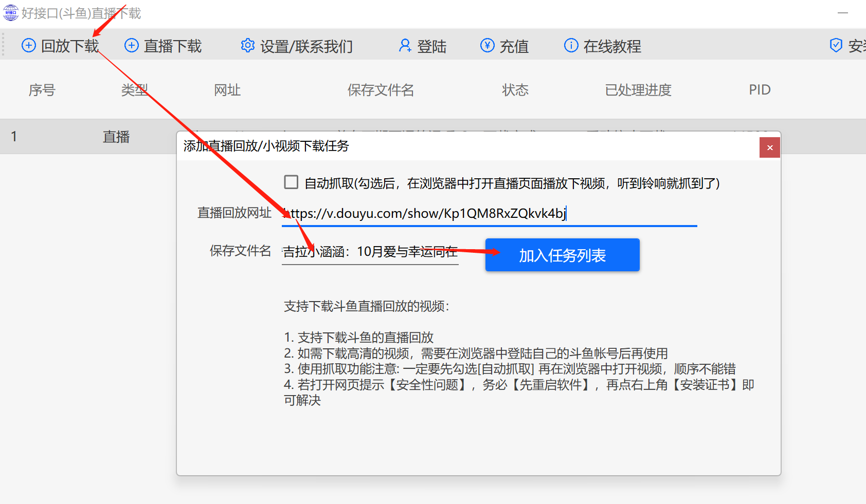Open the 在线教程 toolbar item
The width and height of the screenshot is (866, 504).
tap(603, 46)
